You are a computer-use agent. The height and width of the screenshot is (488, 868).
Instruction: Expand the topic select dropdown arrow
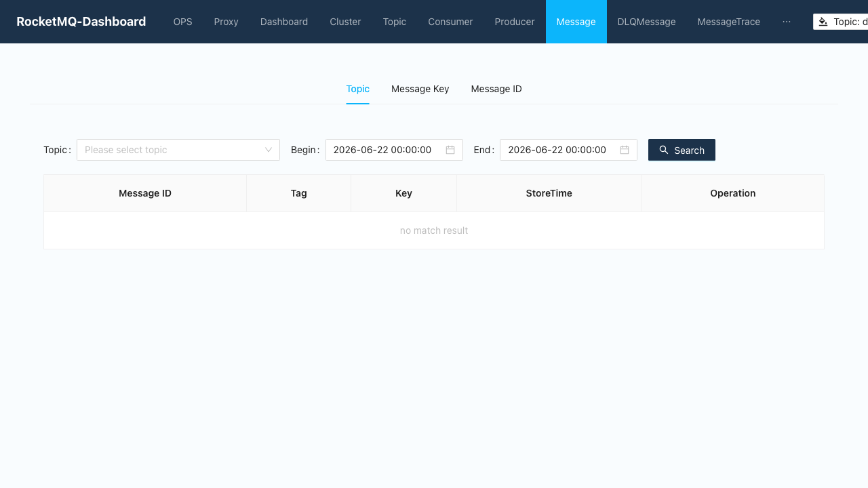point(269,150)
